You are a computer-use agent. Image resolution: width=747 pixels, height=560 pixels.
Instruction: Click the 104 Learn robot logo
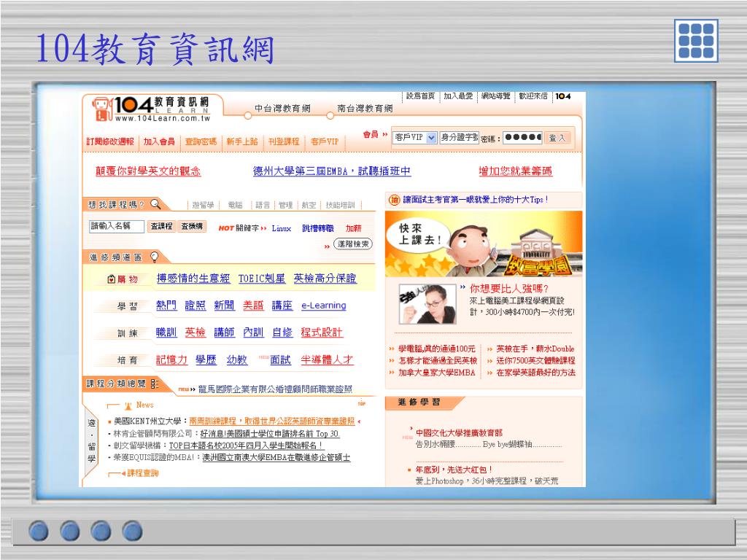(x=102, y=109)
